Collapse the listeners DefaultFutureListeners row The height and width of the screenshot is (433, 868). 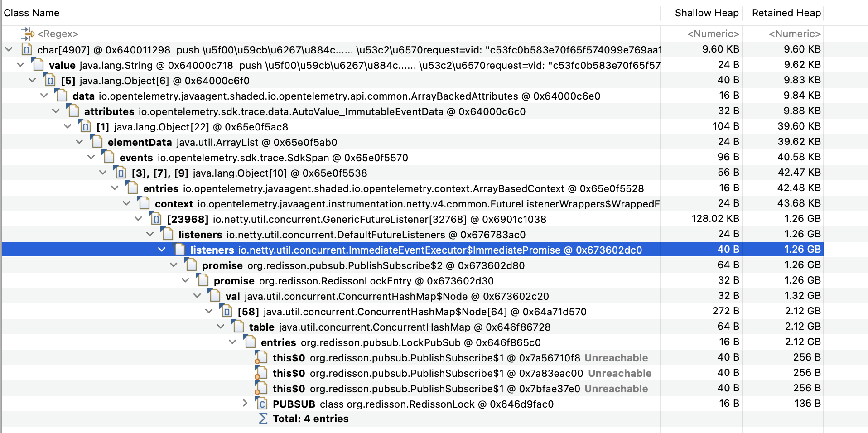coord(150,234)
